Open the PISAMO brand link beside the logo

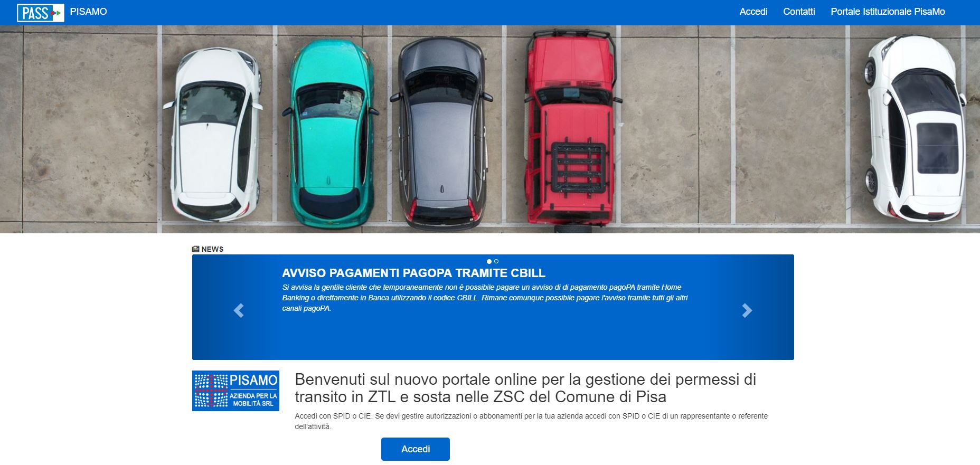coord(88,12)
